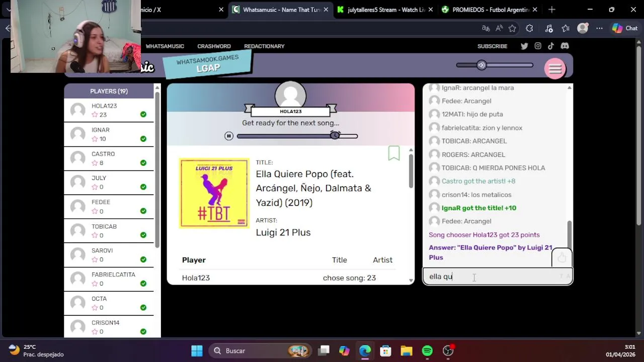Click the WHATSAMOOK.GAMES LGAP banner
644x362 pixels.
208,64
